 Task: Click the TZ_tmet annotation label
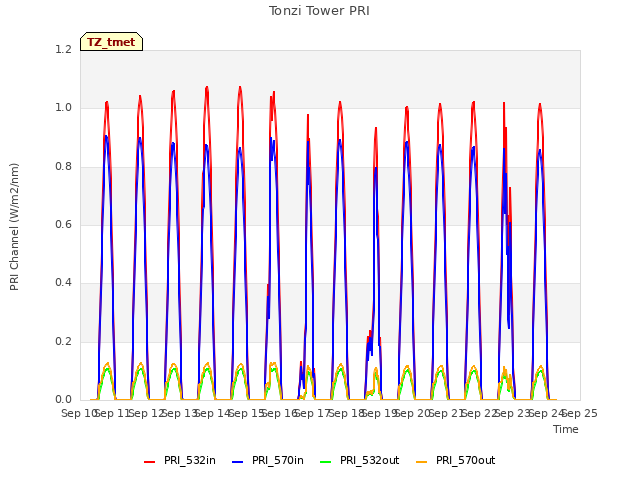111,42
